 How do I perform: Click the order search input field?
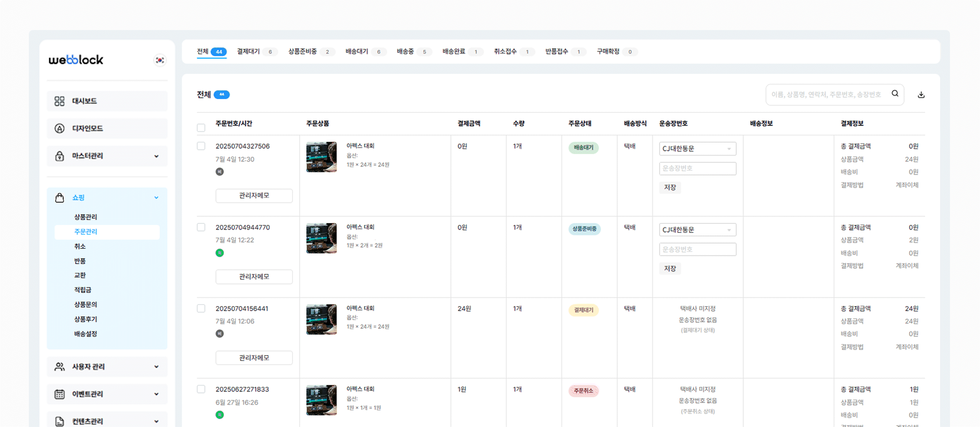click(830, 94)
